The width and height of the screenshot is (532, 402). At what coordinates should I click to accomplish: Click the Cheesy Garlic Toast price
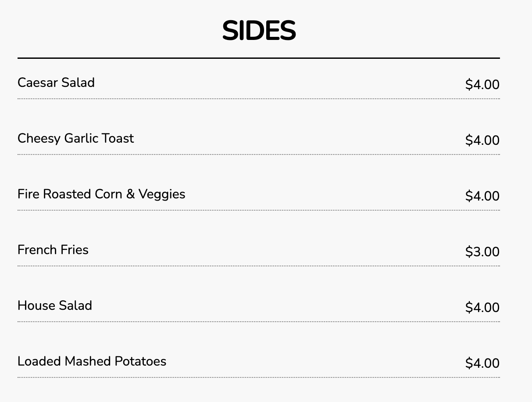click(x=482, y=140)
